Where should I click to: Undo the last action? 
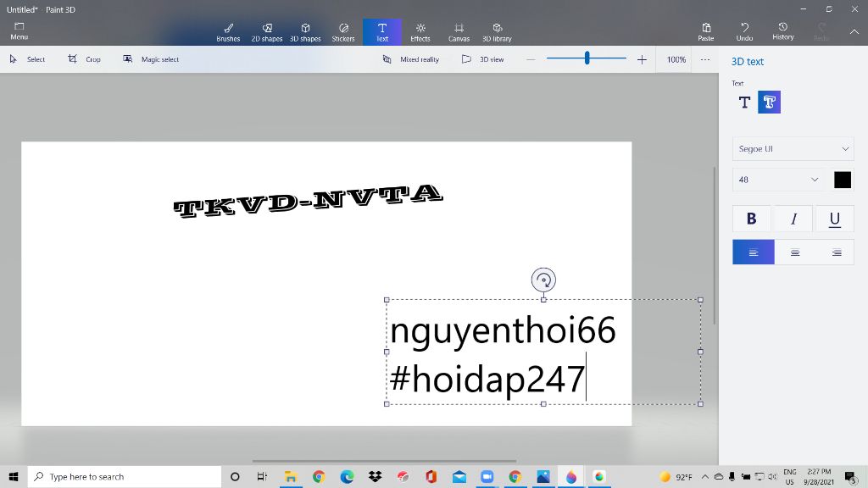click(x=744, y=32)
